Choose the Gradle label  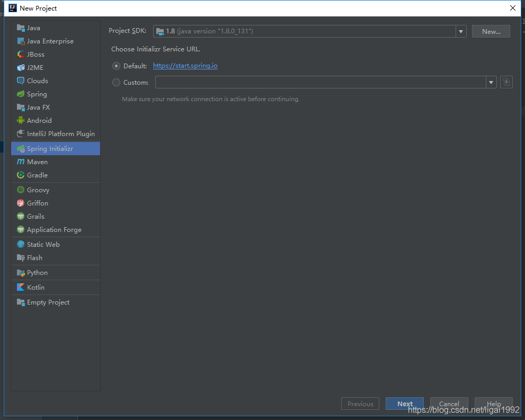click(x=37, y=175)
